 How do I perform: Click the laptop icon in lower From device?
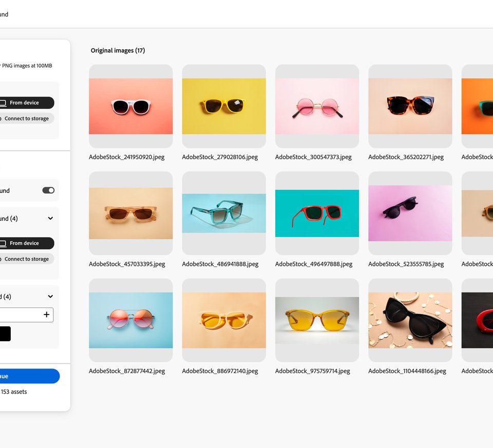click(x=3, y=243)
